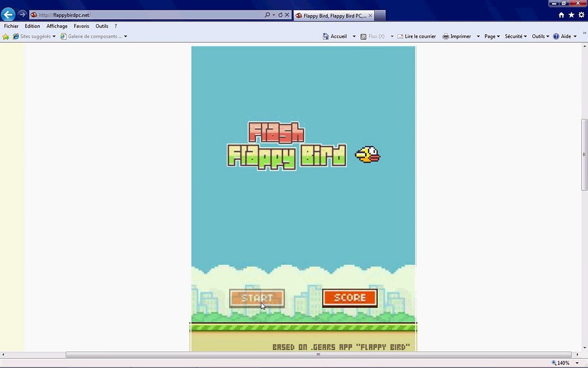Click the yellow Flappy Bird character
588x368 pixels.
367,154
